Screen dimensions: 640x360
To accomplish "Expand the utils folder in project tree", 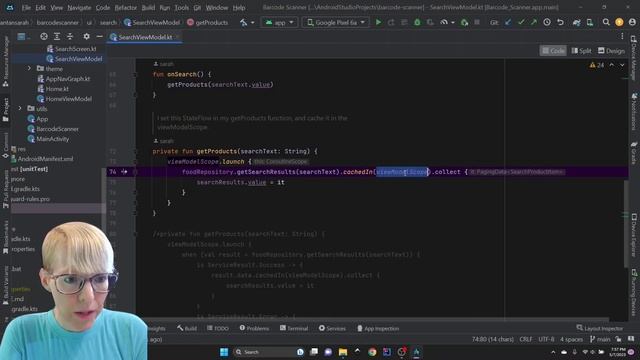I will tap(20, 109).
